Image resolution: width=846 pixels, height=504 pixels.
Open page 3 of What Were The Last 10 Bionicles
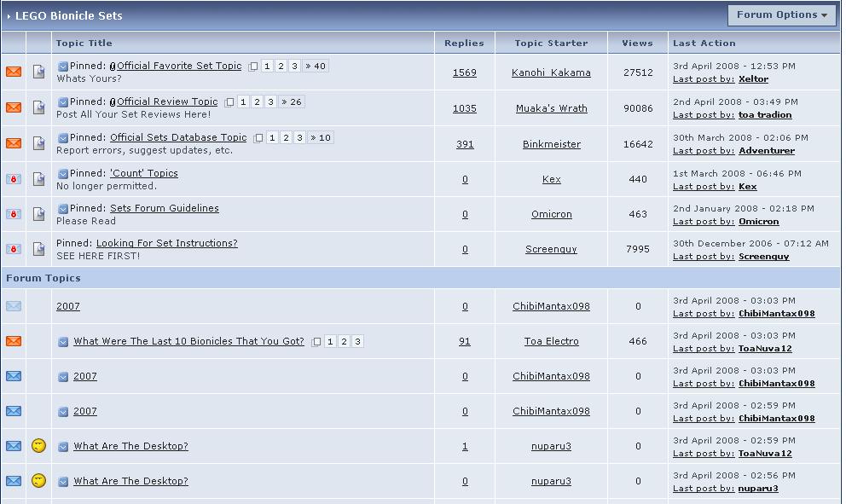(x=357, y=341)
